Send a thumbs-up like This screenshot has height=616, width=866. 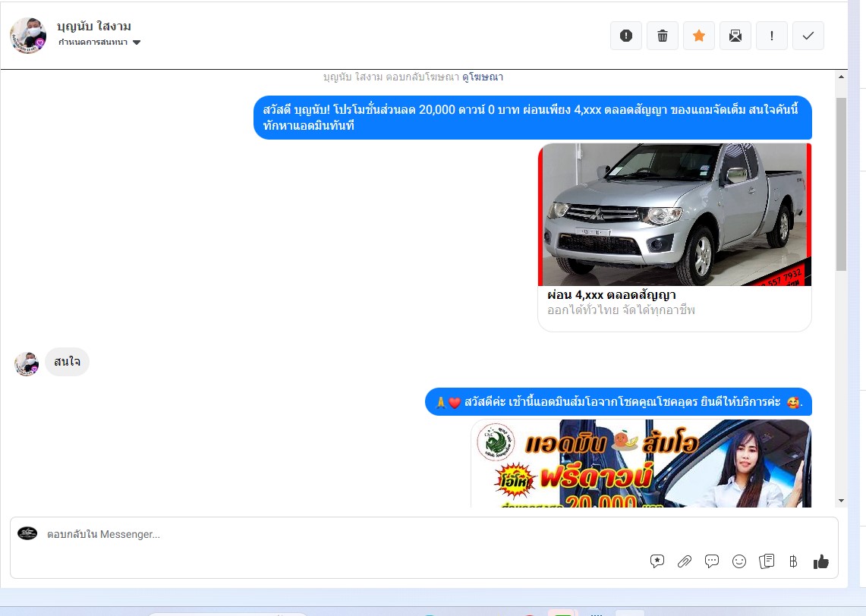point(820,561)
